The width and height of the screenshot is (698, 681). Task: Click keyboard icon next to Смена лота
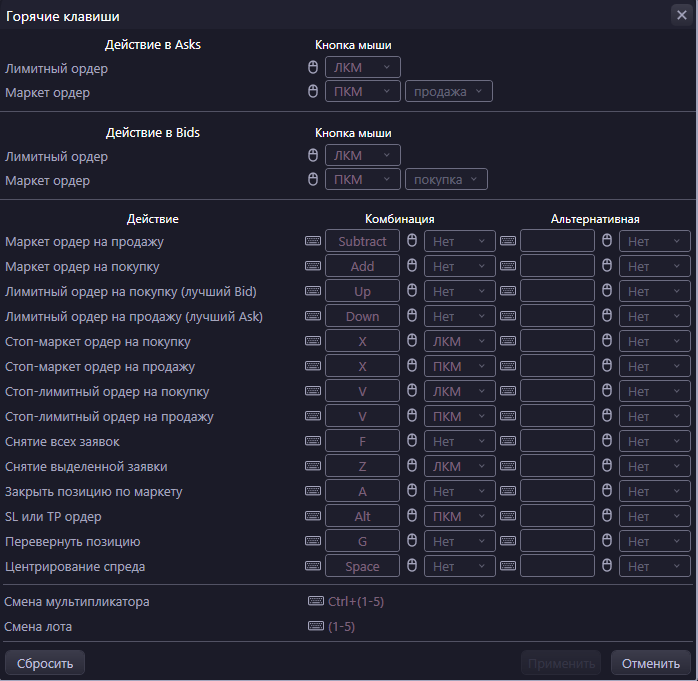point(316,626)
